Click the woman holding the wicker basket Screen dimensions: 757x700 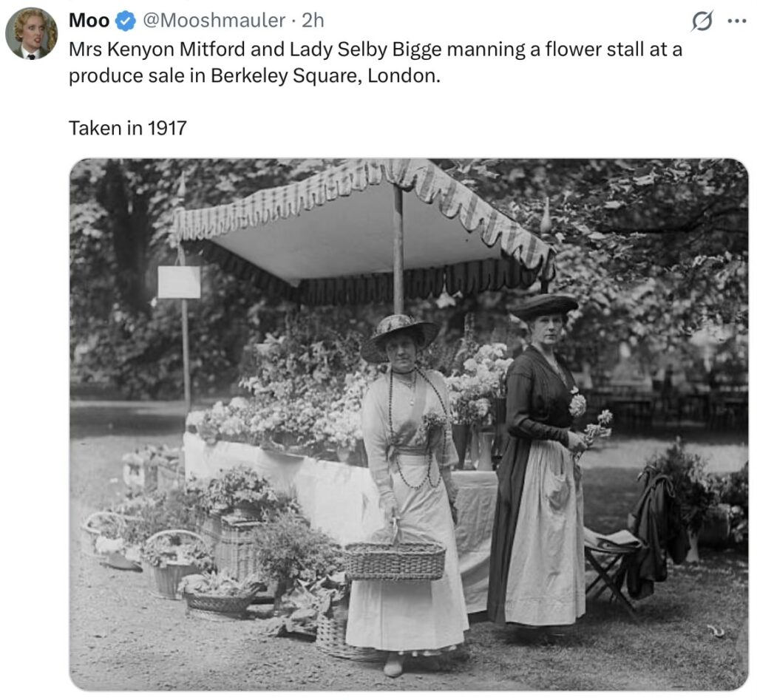tap(409, 473)
